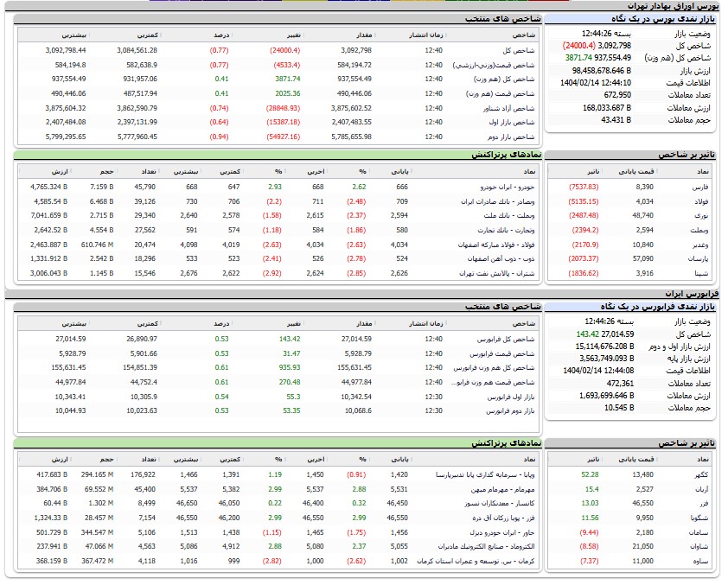Image resolution: width=728 pixels, height=585 pixels.
Task: Select trade count 672,950 in Tehran overview
Action: pyautogui.click(x=617, y=95)
